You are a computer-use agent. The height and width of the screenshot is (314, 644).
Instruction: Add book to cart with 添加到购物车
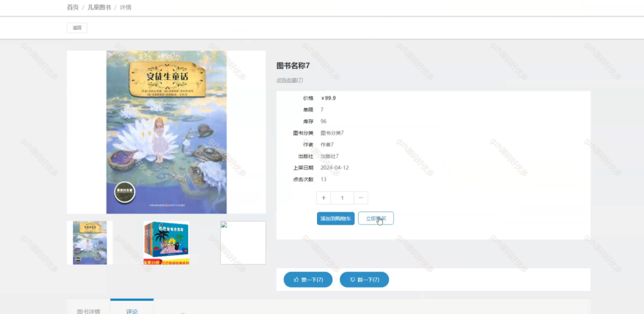point(336,218)
